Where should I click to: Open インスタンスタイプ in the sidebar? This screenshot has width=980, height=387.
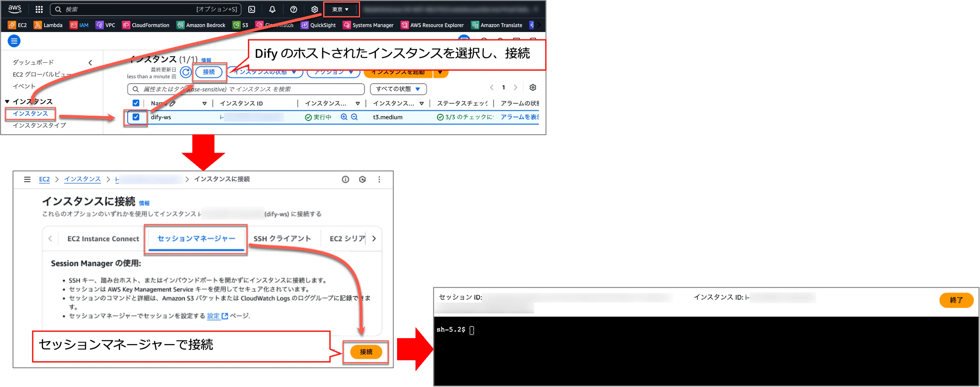pos(39,125)
